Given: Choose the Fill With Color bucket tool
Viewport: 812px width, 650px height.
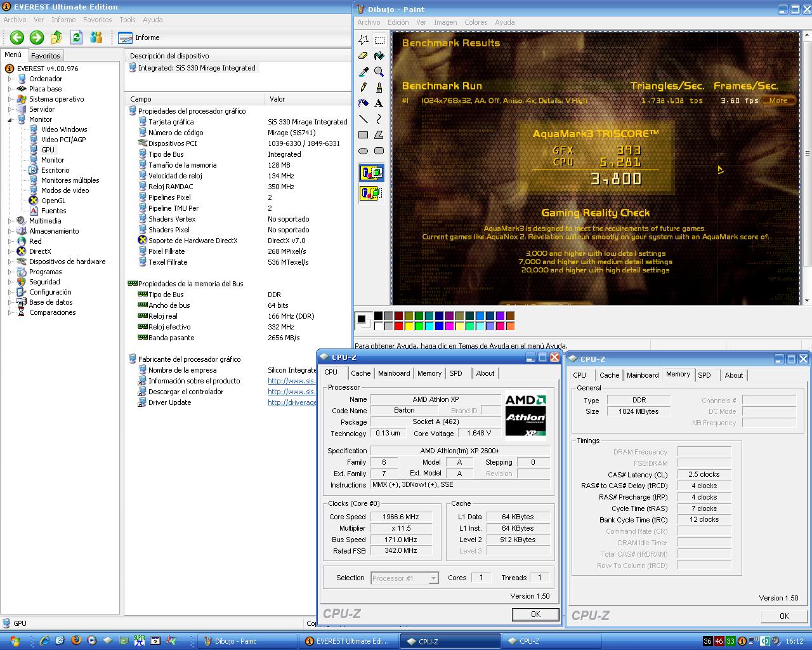Looking at the screenshot, I should pos(379,56).
